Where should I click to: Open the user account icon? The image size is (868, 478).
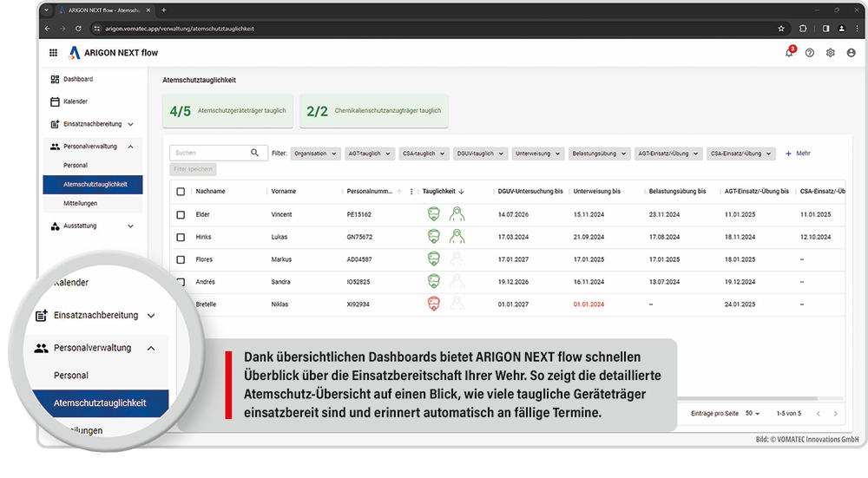click(x=852, y=53)
